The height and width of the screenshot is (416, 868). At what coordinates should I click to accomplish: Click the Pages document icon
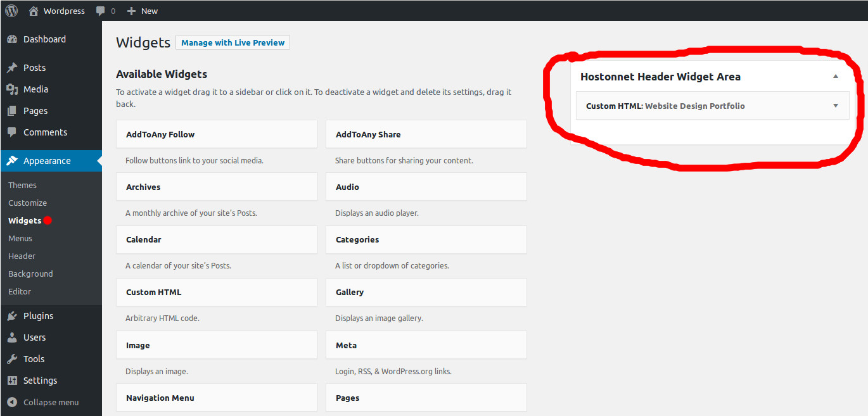13,110
